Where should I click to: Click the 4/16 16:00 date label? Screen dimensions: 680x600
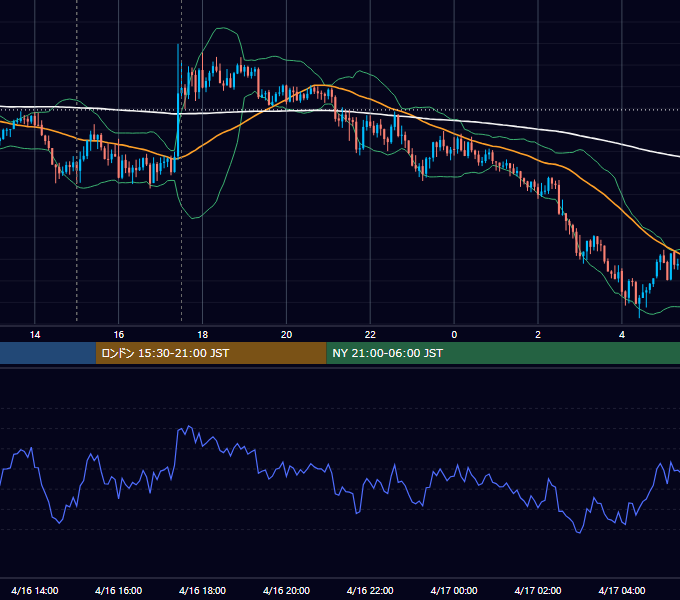pos(118,590)
